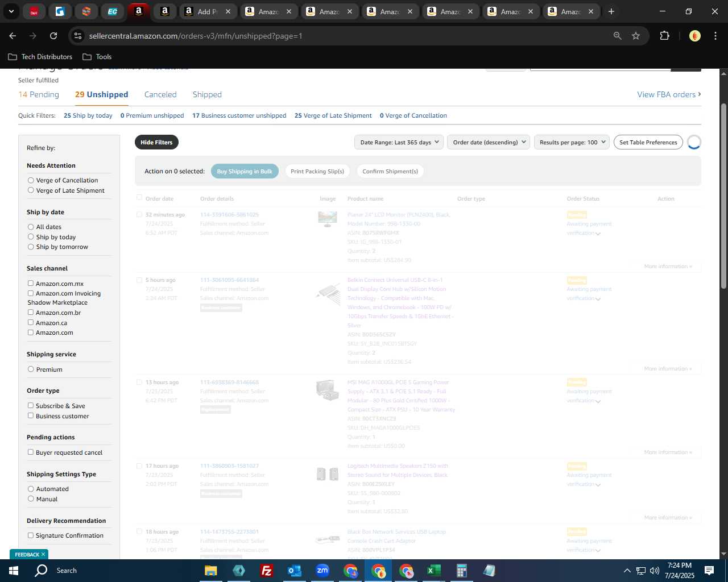Open the Tech Distributors bookmark folder
Screen dimensions: 728x582
[x=40, y=57]
